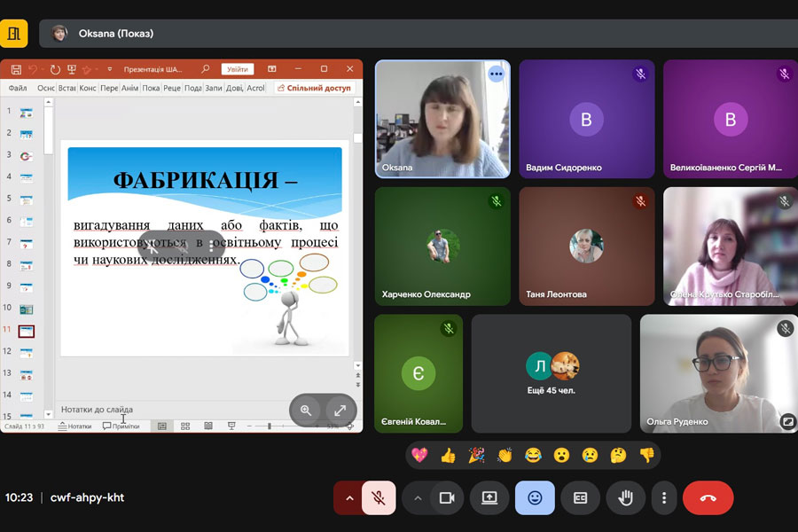The image size is (798, 532).
Task: Toggle the emoji reactions bar
Action: [x=535, y=498]
